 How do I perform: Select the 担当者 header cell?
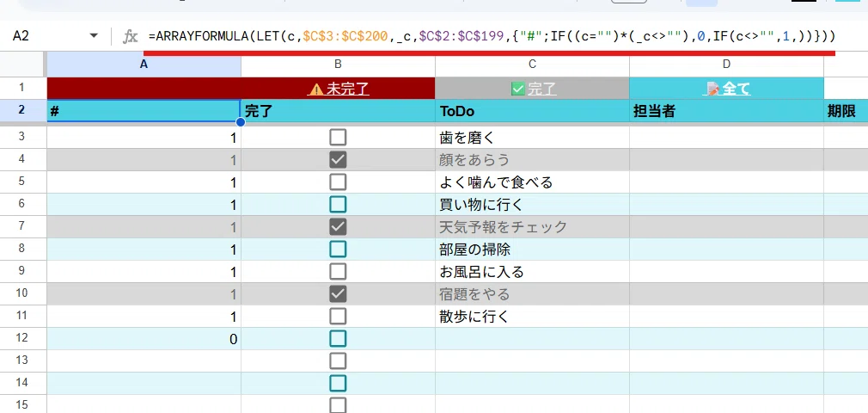coord(727,111)
